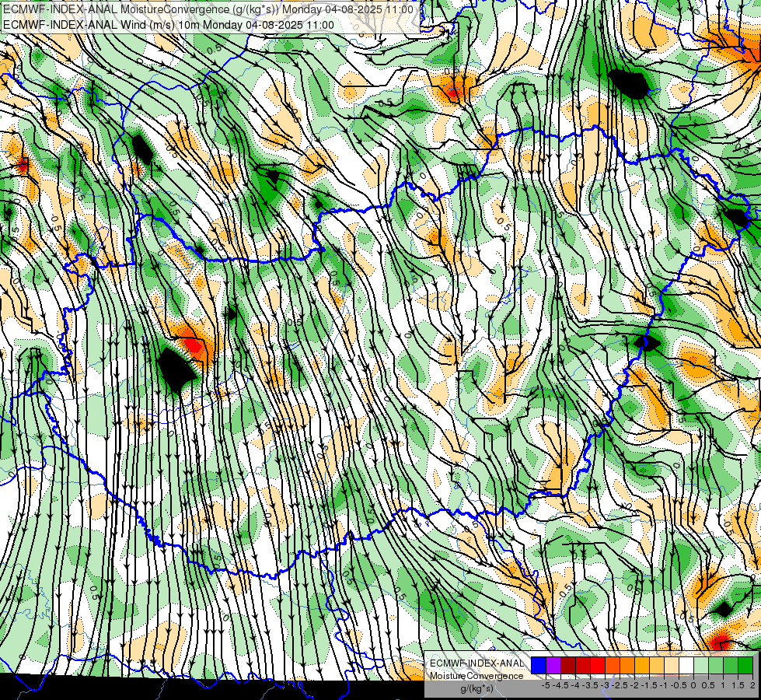Click the legend tick label '-5'
The image size is (761, 700).
pos(546,685)
